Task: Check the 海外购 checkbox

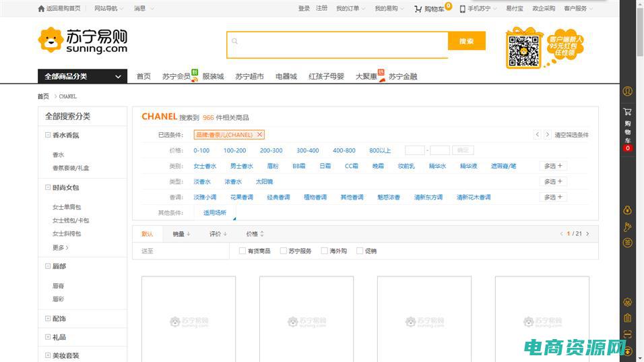Action: tap(325, 251)
